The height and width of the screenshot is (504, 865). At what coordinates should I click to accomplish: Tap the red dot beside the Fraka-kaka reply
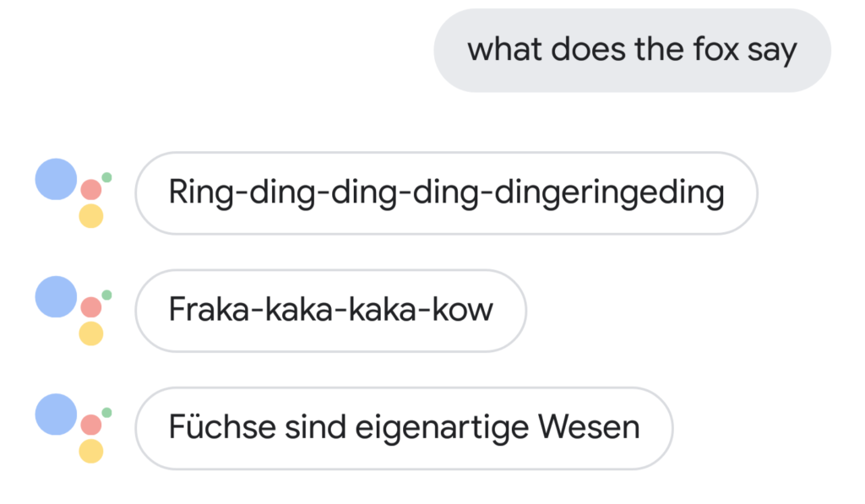(x=91, y=307)
